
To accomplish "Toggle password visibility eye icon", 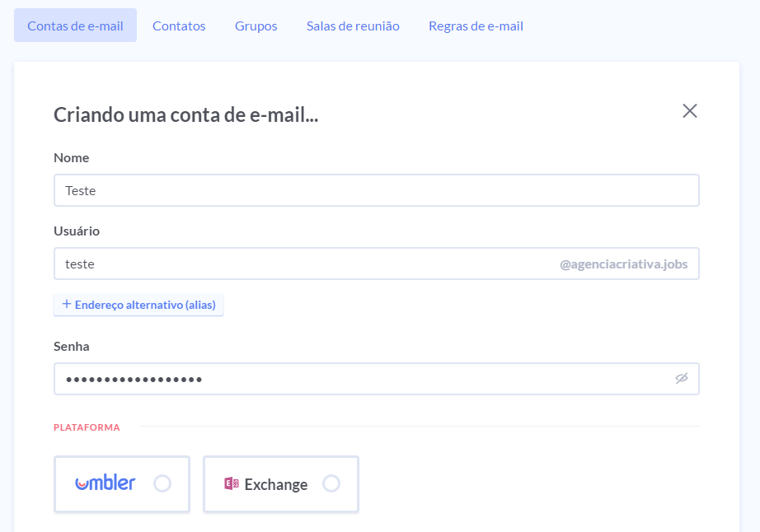I will tap(681, 379).
